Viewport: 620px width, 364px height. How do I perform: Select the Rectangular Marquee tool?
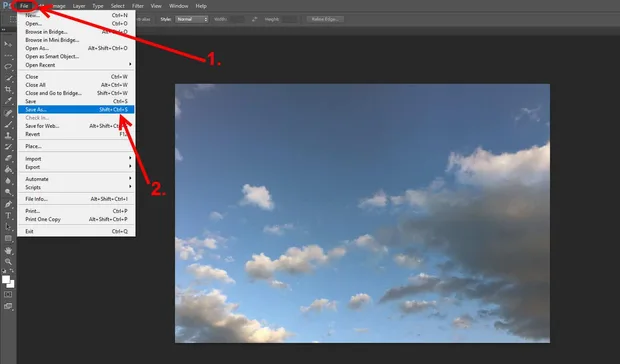pyautogui.click(x=8, y=56)
